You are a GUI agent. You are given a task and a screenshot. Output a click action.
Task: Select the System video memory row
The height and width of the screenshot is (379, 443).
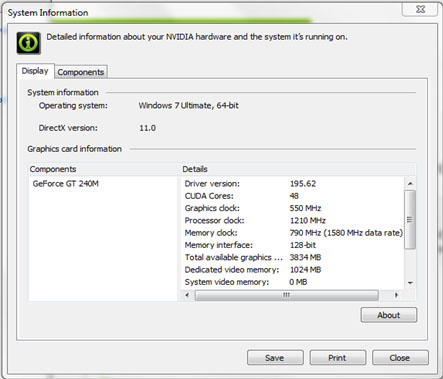pyautogui.click(x=293, y=282)
